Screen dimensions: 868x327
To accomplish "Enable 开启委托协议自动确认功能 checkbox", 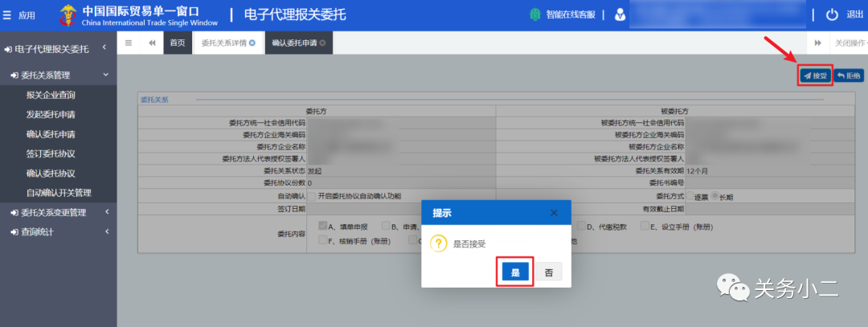I will tap(311, 196).
